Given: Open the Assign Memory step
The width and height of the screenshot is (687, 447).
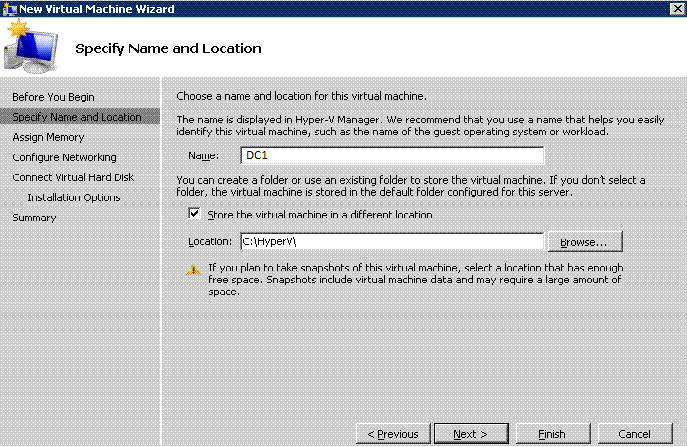Looking at the screenshot, I should tap(48, 137).
